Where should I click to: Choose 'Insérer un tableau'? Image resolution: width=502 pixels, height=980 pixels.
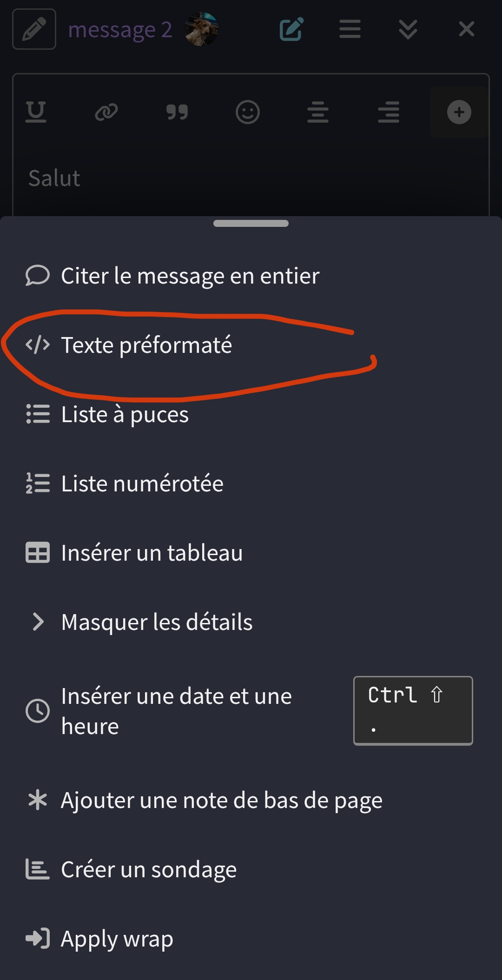click(x=152, y=553)
